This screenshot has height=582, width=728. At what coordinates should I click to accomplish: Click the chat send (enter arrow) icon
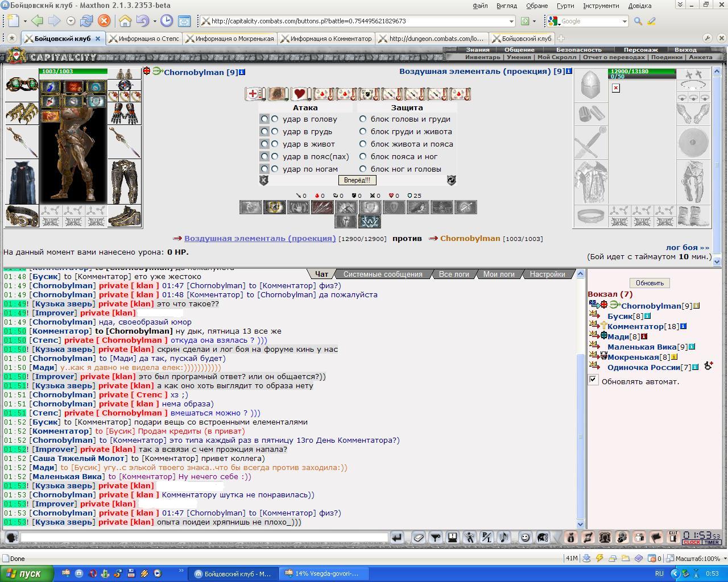397,537
